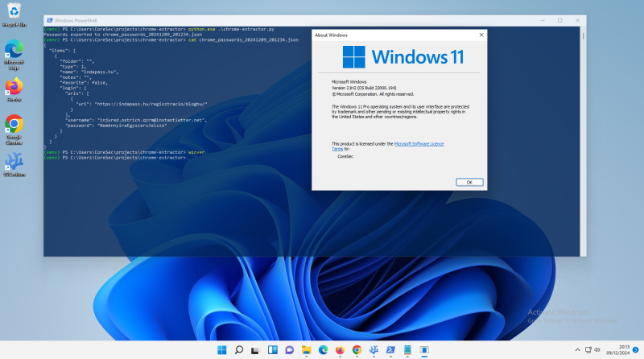Select the Google Chrome desktop shortcut
Viewport: 644px width, 359px height.
click(x=14, y=130)
